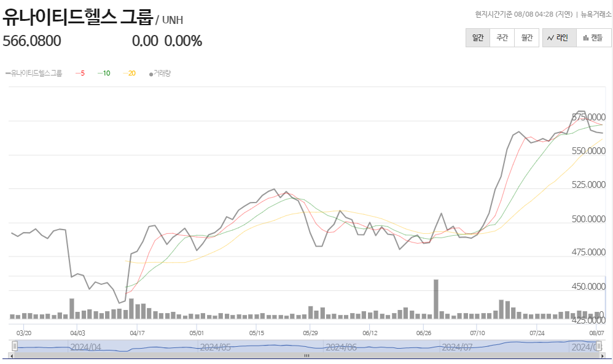Click the right range slider handle

coord(598,346)
